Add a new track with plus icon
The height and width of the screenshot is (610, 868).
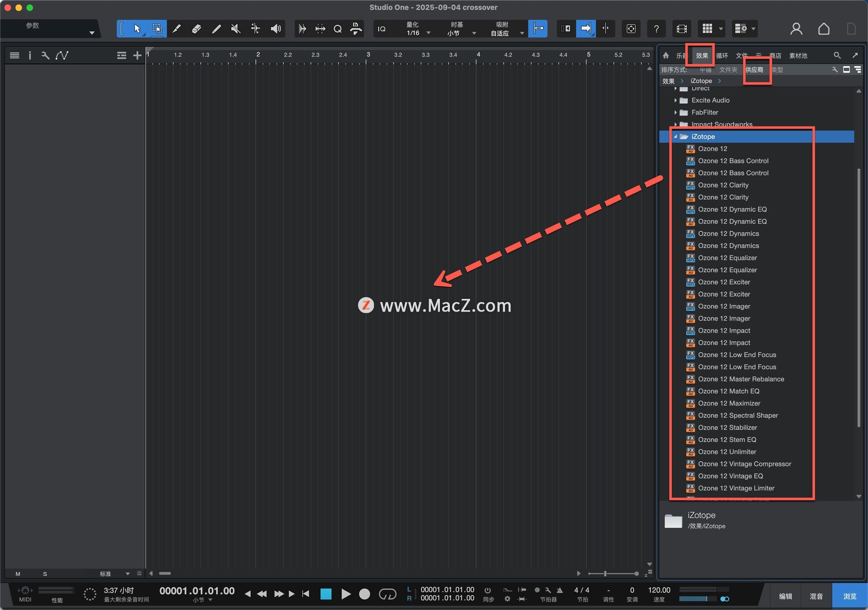[x=137, y=56]
